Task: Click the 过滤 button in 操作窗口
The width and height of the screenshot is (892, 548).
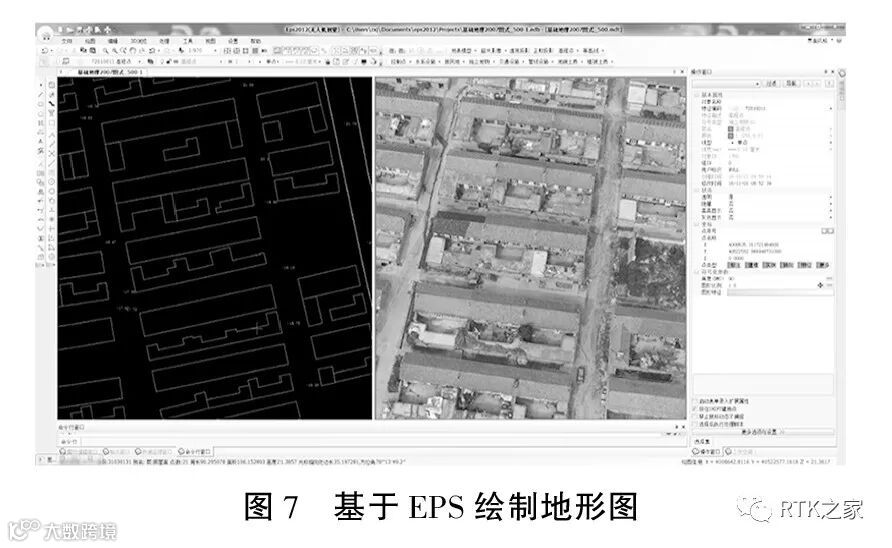Action: [x=771, y=84]
